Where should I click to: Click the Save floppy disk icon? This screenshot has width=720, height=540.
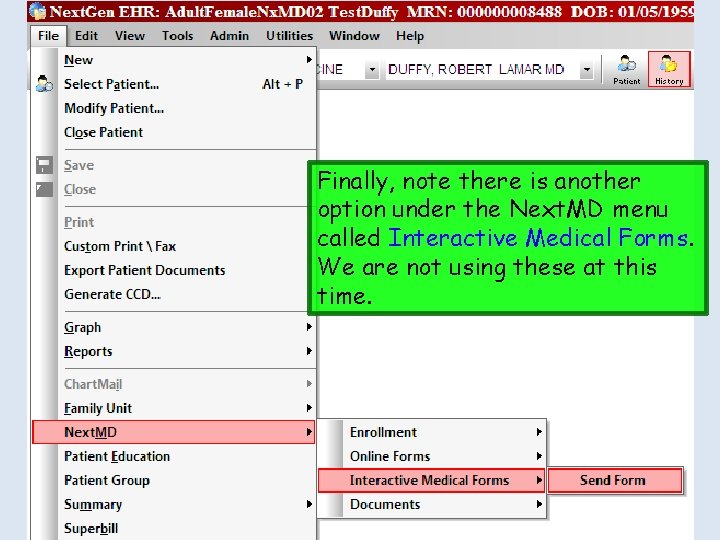[x=44, y=165]
